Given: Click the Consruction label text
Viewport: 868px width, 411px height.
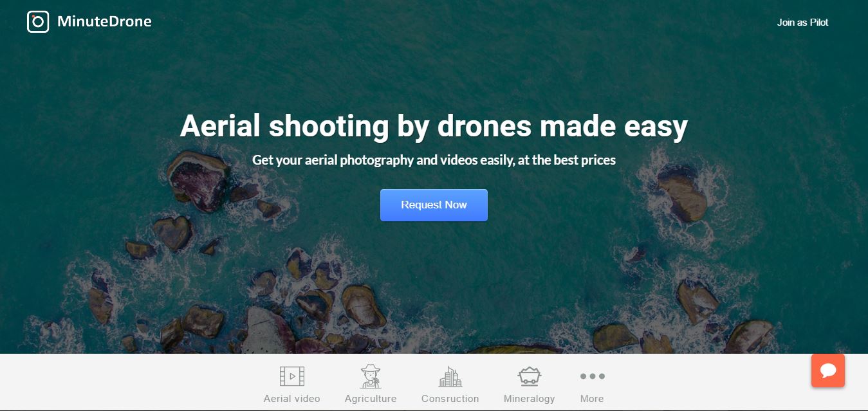Looking at the screenshot, I should 450,399.
